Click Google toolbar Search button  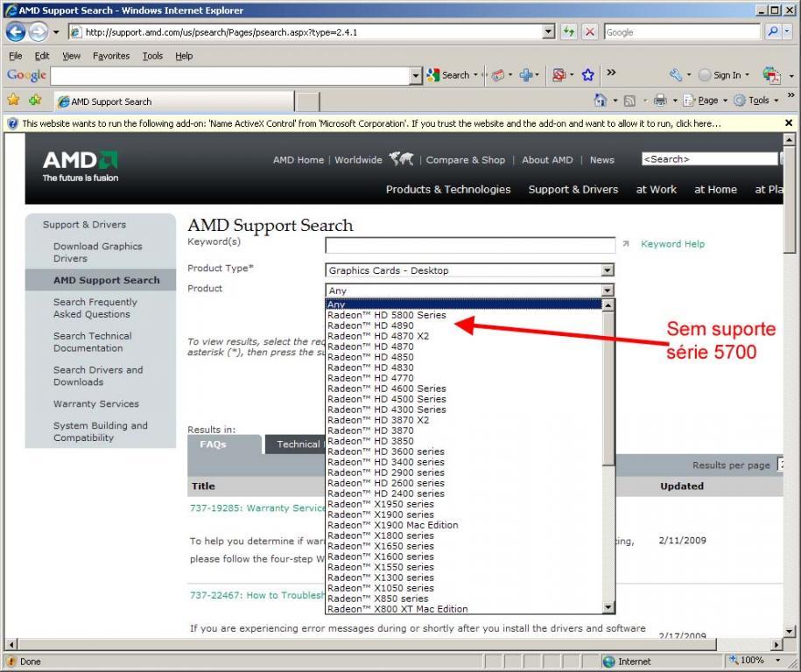tap(448, 75)
